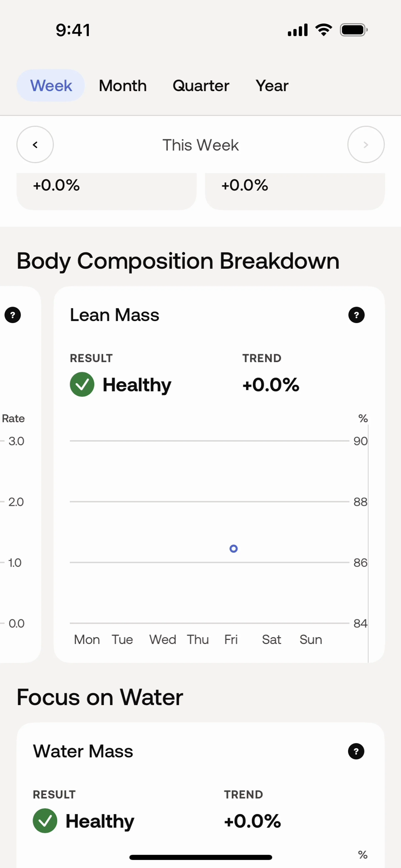401x868 pixels.
Task: Tap the Water Mass card title
Action: coord(83,751)
